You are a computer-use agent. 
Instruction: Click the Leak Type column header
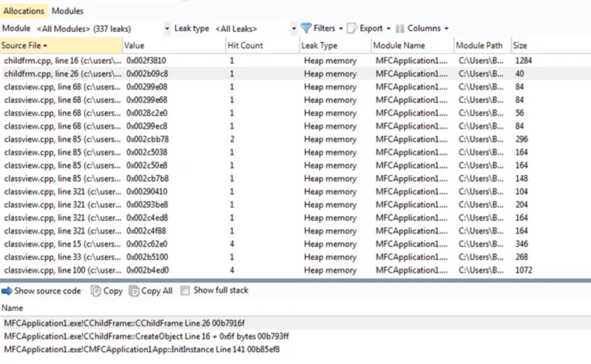pyautogui.click(x=319, y=45)
